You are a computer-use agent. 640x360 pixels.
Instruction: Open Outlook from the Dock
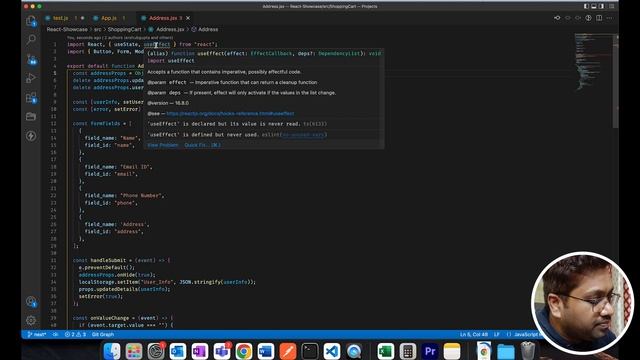(x=178, y=351)
